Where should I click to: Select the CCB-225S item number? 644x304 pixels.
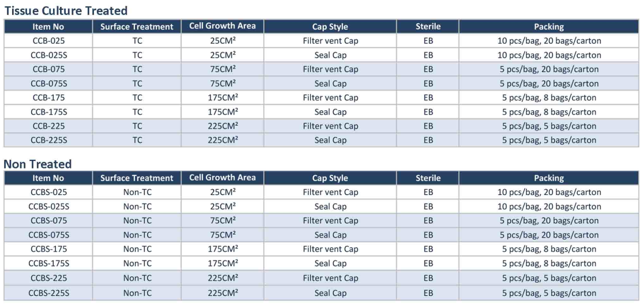48,140
